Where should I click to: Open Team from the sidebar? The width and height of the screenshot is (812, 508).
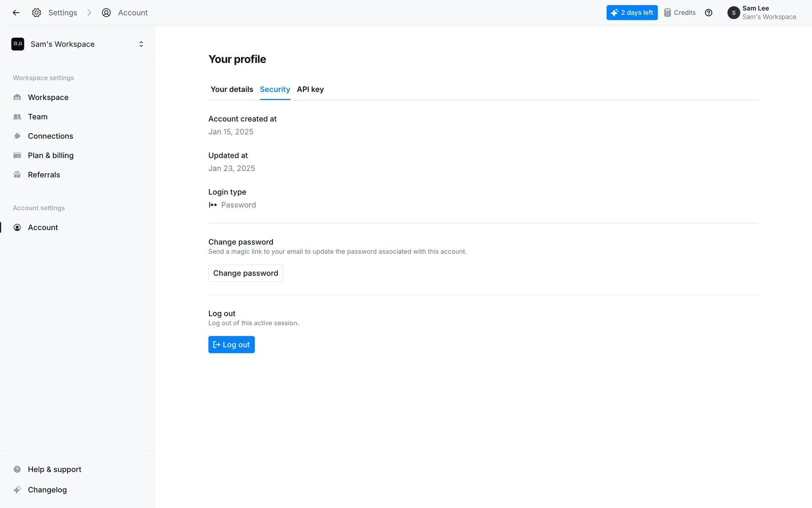point(38,117)
